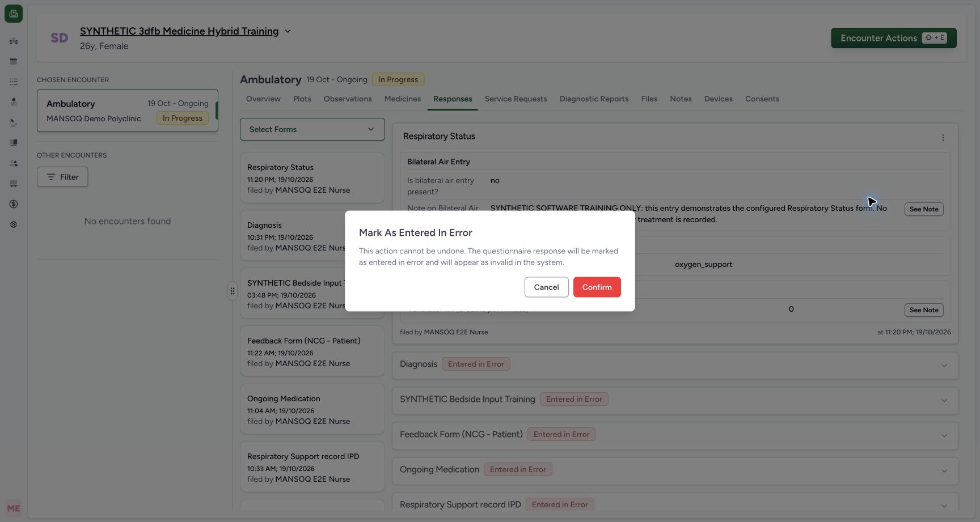Click Entered in Error badge beside Ongoing Medication
980x522 pixels.
(x=518, y=469)
